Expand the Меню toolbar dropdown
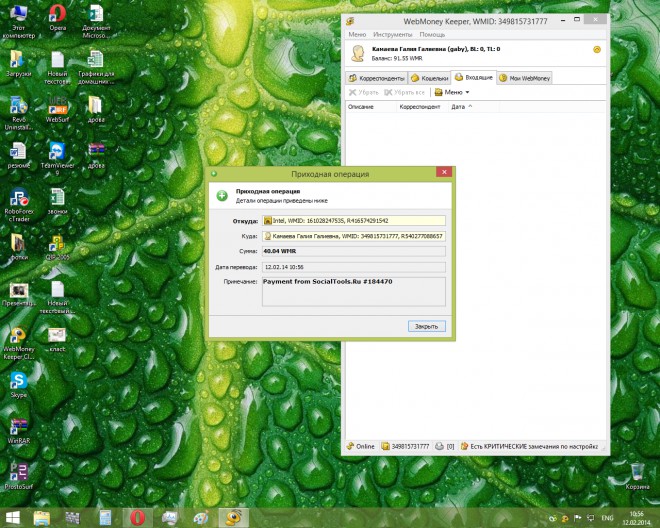 (452, 92)
